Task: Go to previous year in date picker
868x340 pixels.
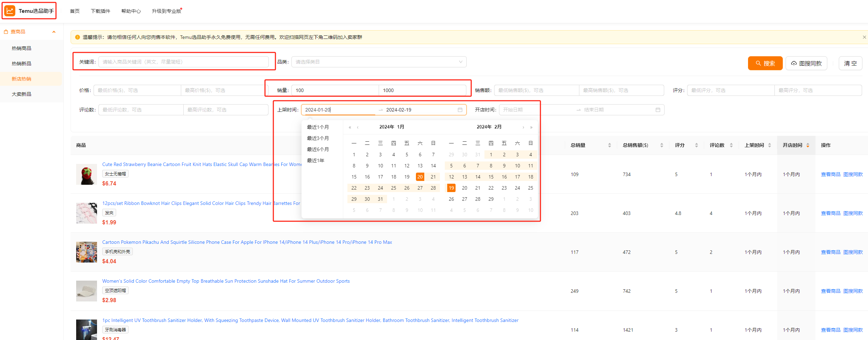Action: (350, 127)
